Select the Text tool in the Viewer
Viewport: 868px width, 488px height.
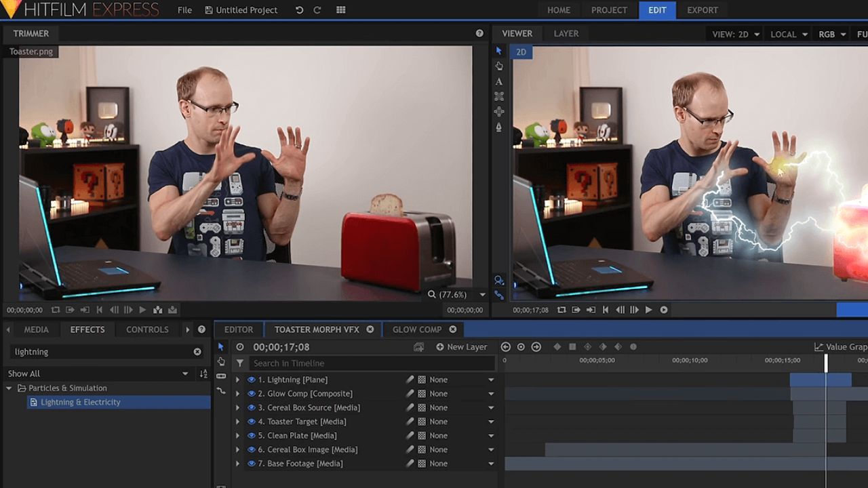pos(499,81)
